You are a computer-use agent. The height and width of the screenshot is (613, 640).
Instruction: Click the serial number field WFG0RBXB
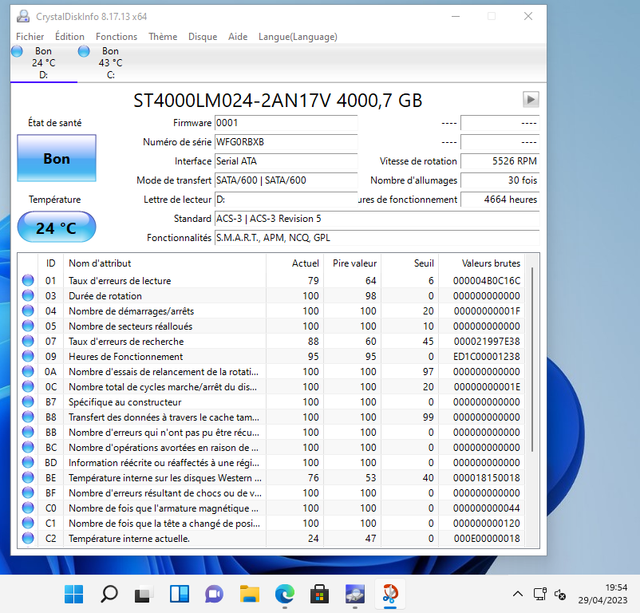pos(286,142)
